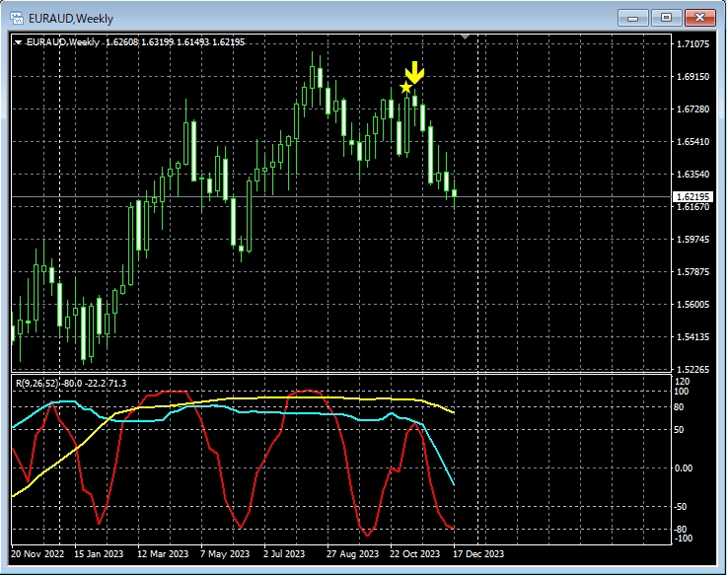Click the yellow down arrow marker
The width and height of the screenshot is (728, 575).
(415, 72)
